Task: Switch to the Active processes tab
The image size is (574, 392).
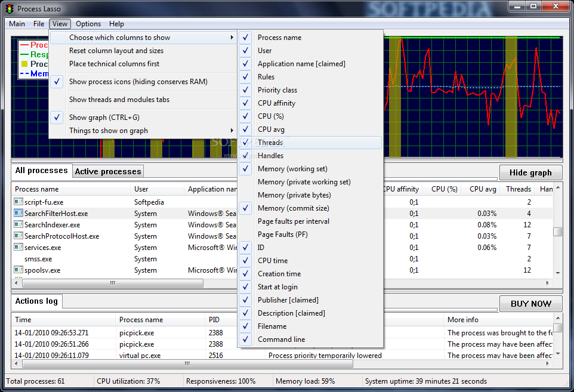Action: tap(108, 172)
